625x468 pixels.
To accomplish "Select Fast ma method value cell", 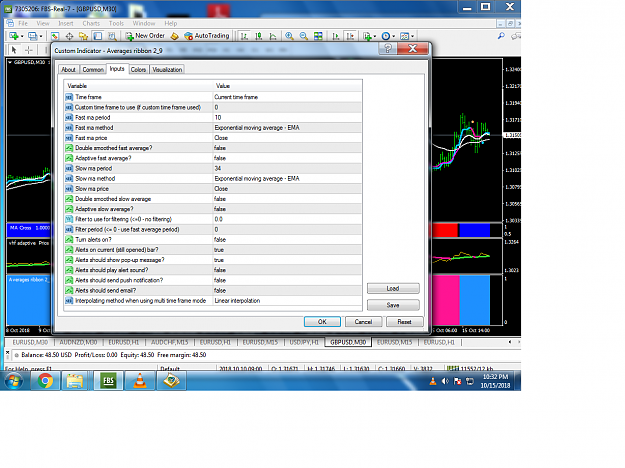I will [x=287, y=128].
